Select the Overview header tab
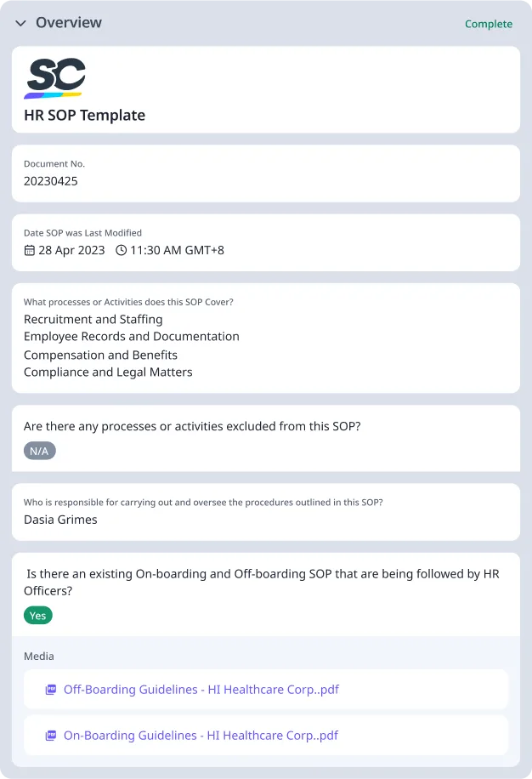532x779 pixels. click(x=68, y=23)
